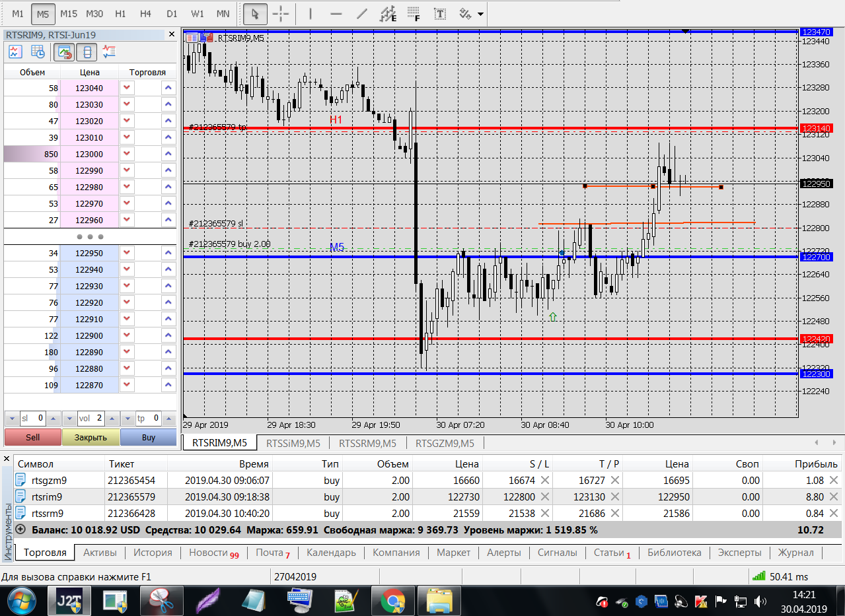Select the vertical line drawing tool
This screenshot has width=845, height=616.
311,14
